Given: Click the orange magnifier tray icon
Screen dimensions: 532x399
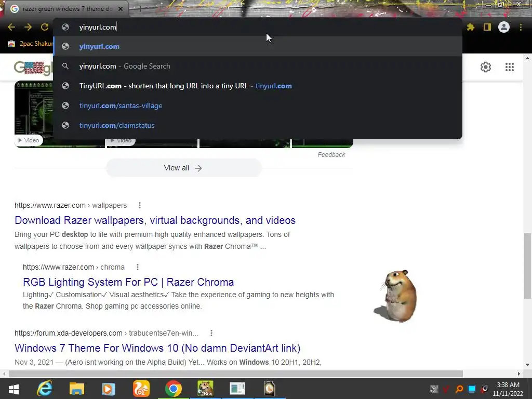Looking at the screenshot, I should [x=459, y=389].
